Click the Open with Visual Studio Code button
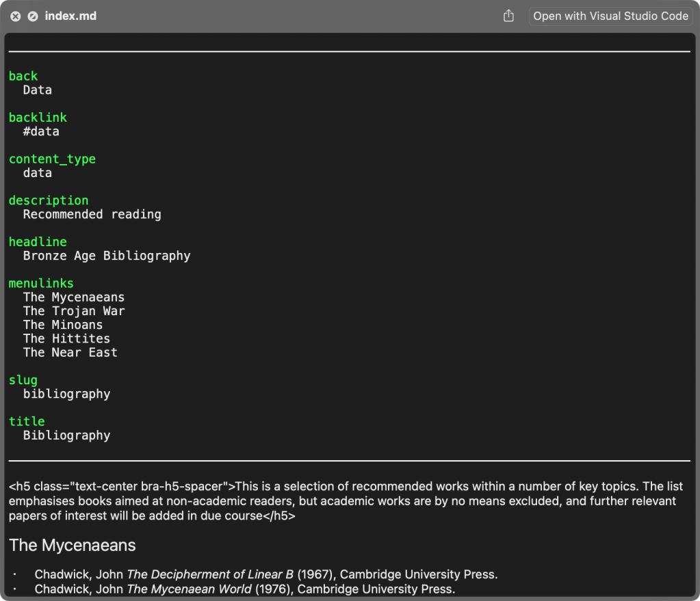700x601 pixels. pos(610,16)
